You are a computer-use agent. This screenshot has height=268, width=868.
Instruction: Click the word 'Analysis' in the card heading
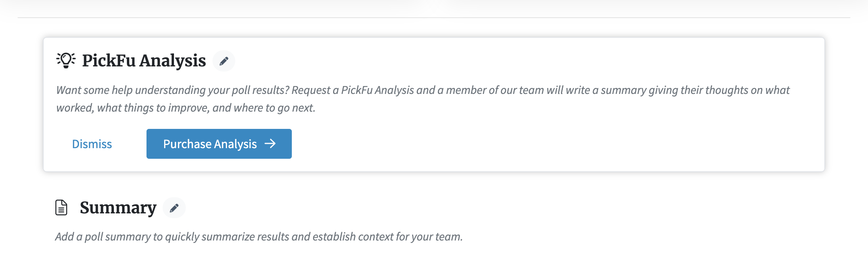[x=172, y=61]
